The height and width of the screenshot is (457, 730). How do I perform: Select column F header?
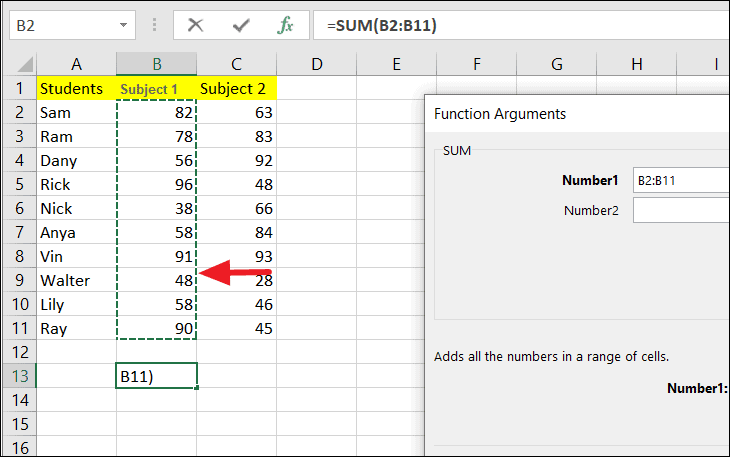pos(477,65)
